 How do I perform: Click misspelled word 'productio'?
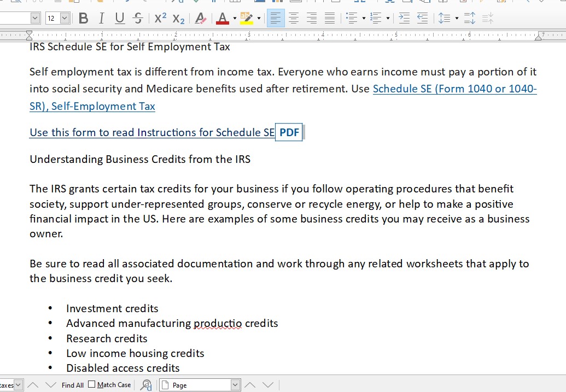click(218, 324)
